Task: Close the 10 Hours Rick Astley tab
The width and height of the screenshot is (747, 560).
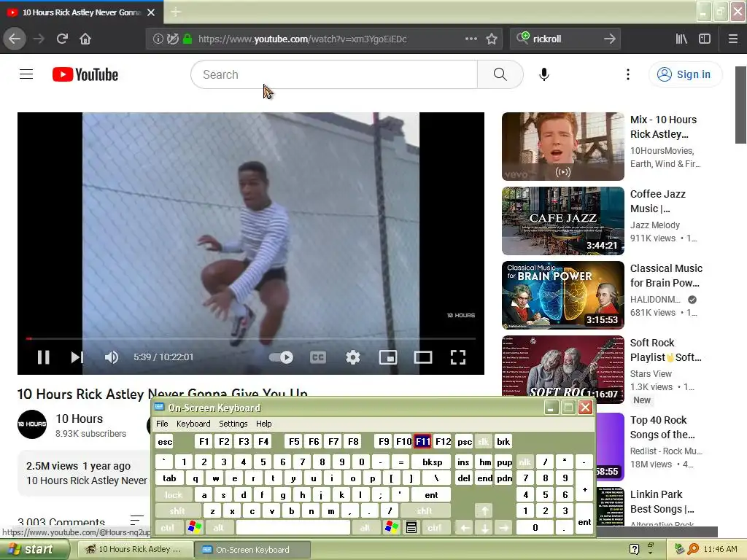Action: 151,12
